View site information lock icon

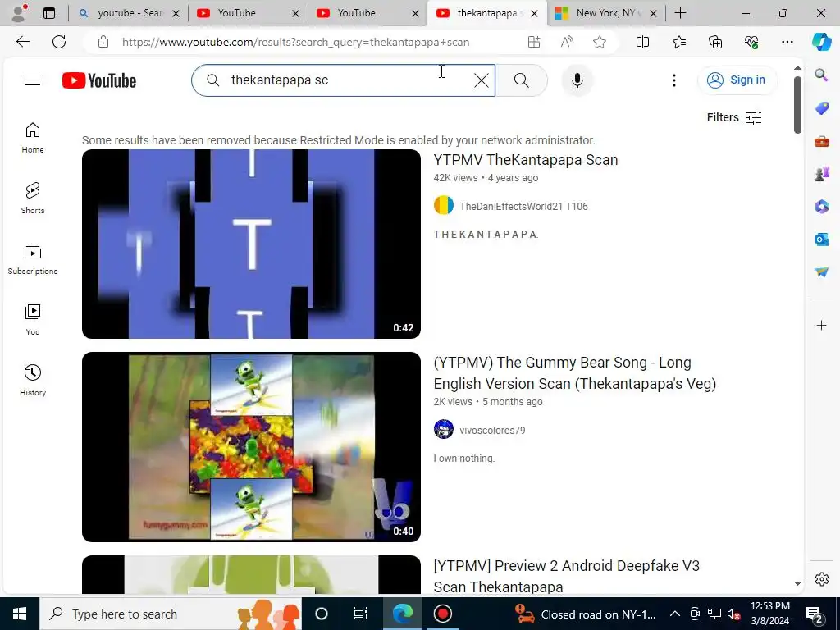coord(103,42)
